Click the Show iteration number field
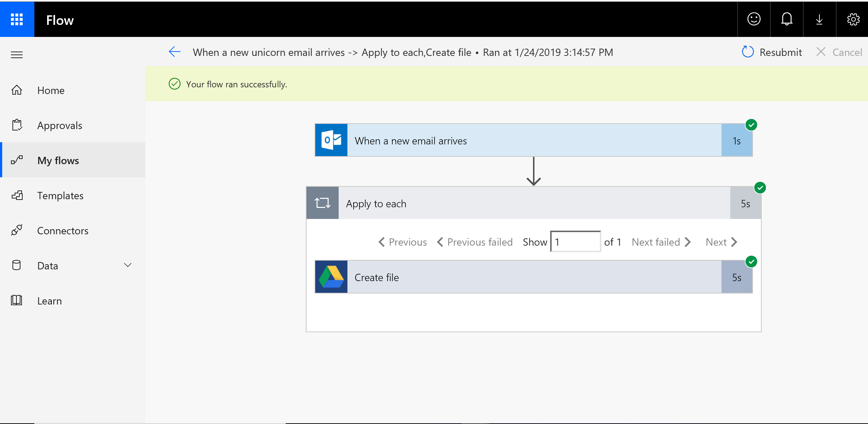Image resolution: width=868 pixels, height=424 pixels. (575, 242)
